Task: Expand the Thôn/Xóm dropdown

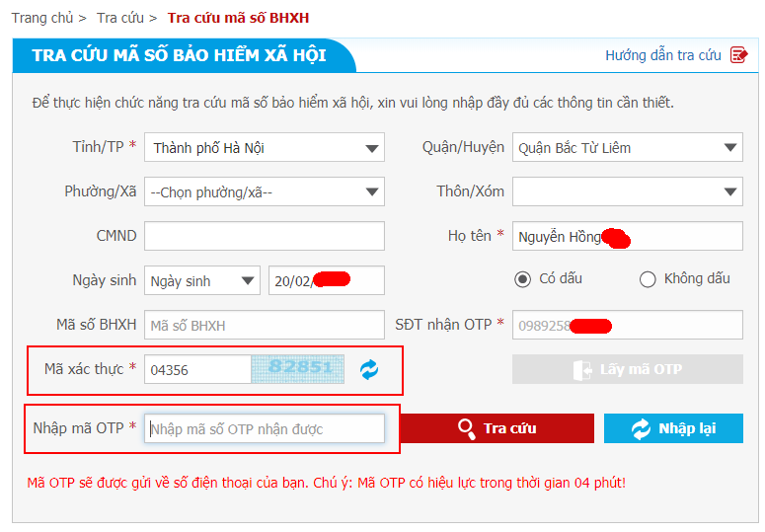Action: [628, 191]
